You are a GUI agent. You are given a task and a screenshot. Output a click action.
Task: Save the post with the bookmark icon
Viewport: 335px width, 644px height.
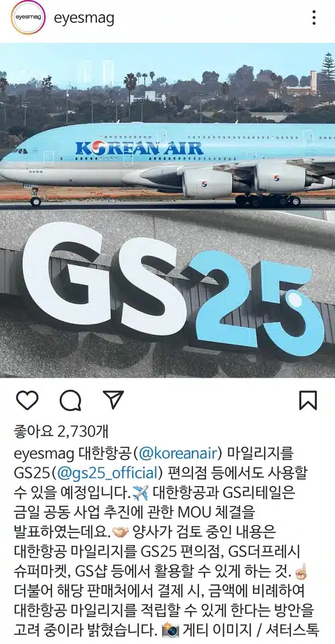(308, 400)
